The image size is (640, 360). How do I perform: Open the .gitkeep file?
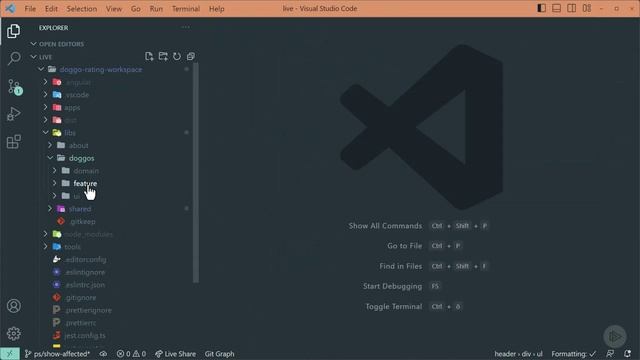[82, 221]
